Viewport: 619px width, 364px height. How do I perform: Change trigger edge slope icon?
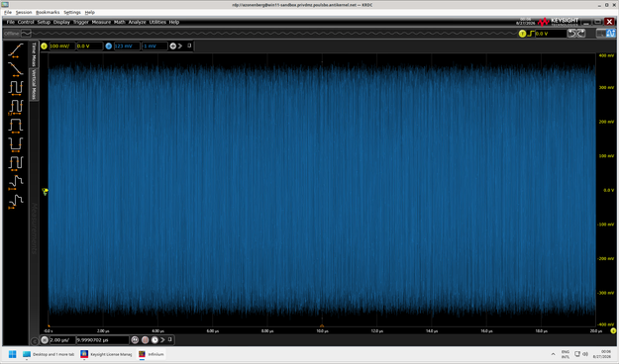coord(531,34)
